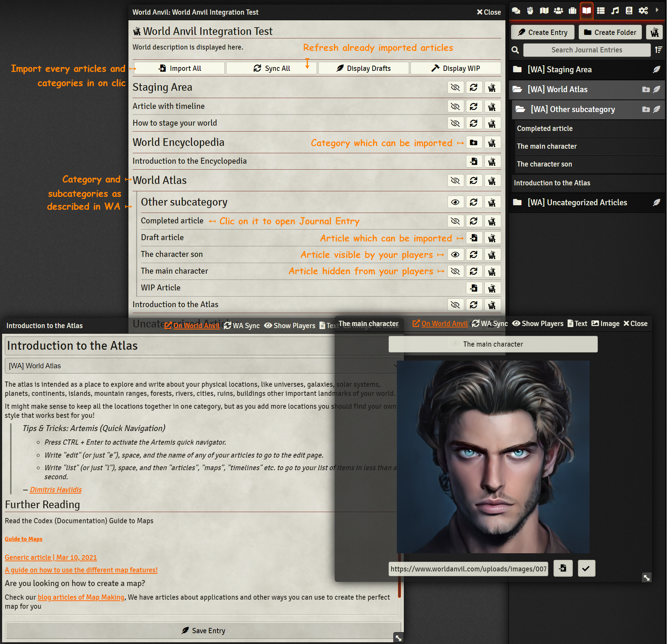Toggle visibility of Staging Area category
Image resolution: width=667 pixels, height=644 pixels.
tap(455, 87)
